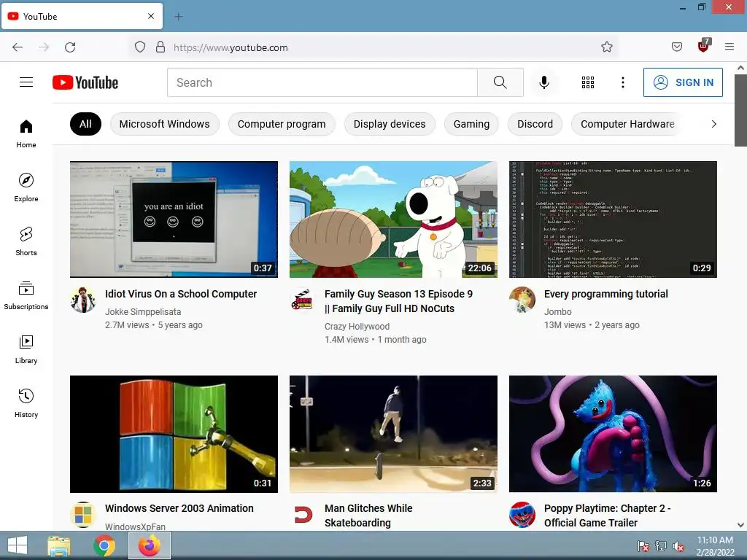This screenshot has height=560, width=747.
Task: Open the Man Glitches While Skateboarding channel avatar
Action: click(303, 514)
